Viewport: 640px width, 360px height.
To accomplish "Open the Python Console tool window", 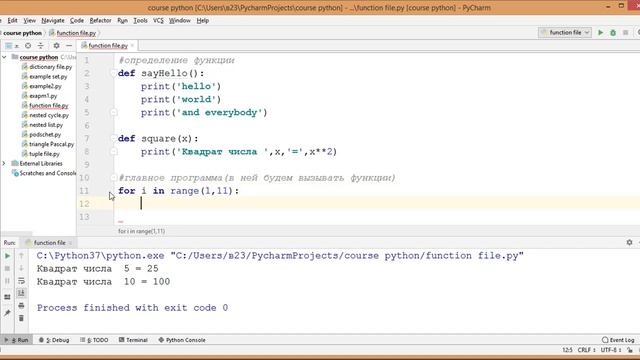I will 182,340.
